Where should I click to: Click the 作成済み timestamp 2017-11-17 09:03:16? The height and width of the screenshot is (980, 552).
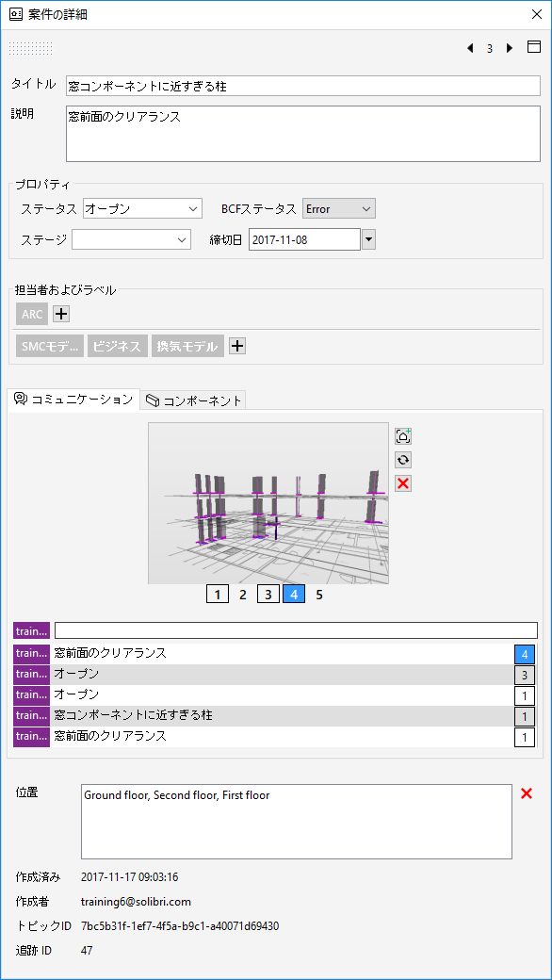(x=130, y=877)
